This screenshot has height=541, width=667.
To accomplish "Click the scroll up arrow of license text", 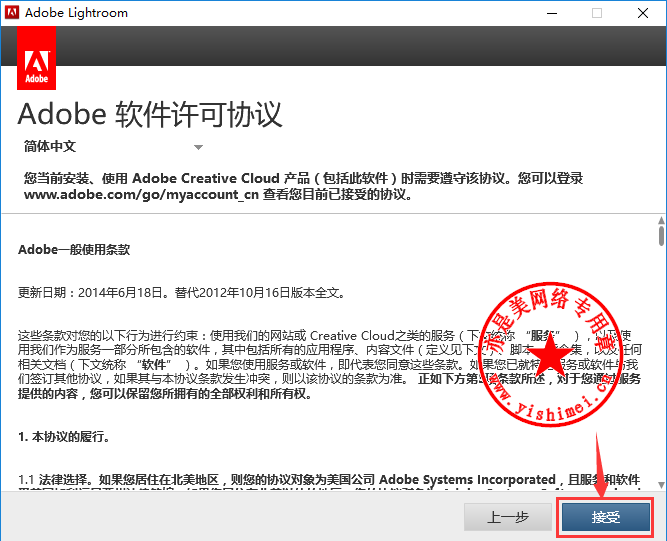I will point(661,220).
